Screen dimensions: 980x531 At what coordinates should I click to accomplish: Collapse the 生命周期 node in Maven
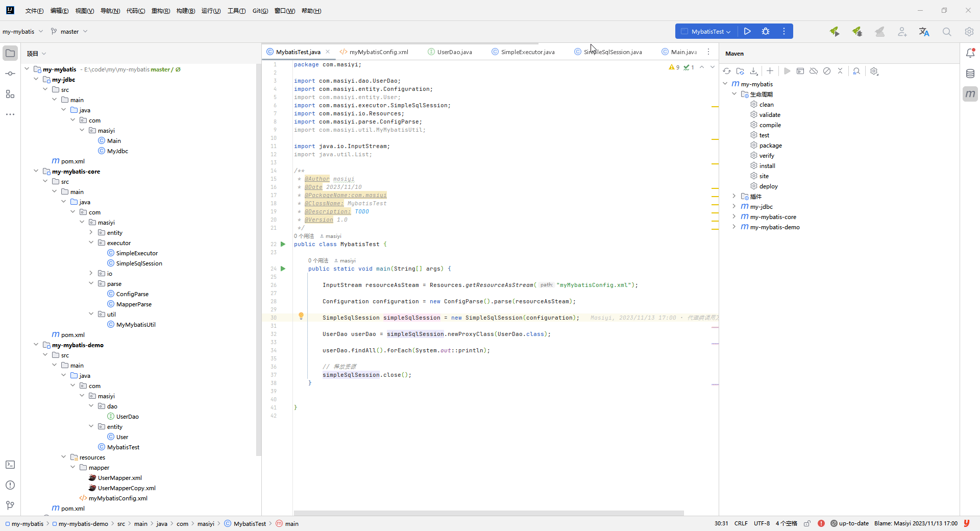point(734,94)
